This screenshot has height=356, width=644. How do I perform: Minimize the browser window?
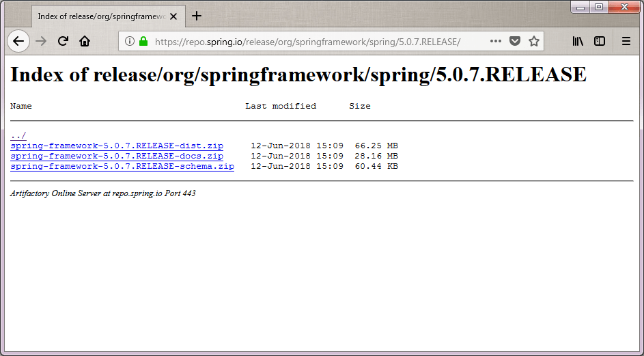(x=580, y=7)
